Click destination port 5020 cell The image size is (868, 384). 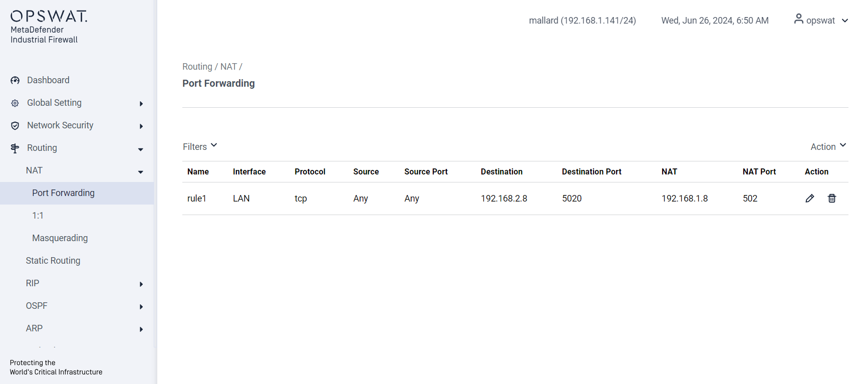coord(572,199)
